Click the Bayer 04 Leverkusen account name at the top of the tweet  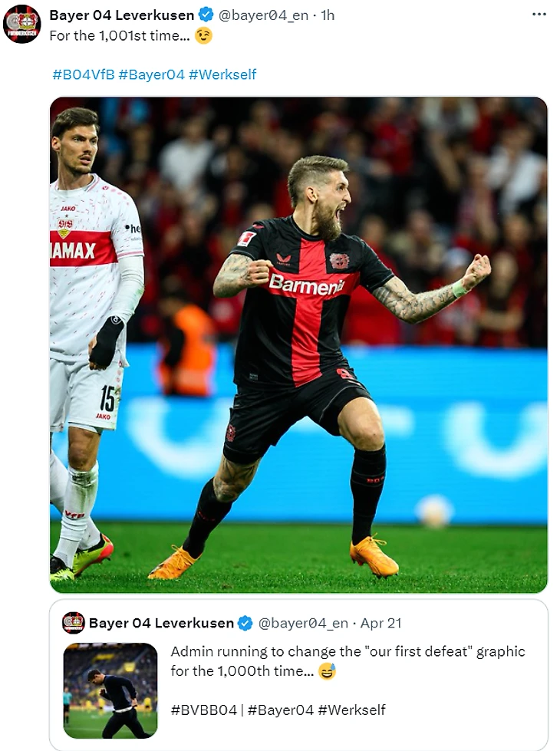point(122,15)
